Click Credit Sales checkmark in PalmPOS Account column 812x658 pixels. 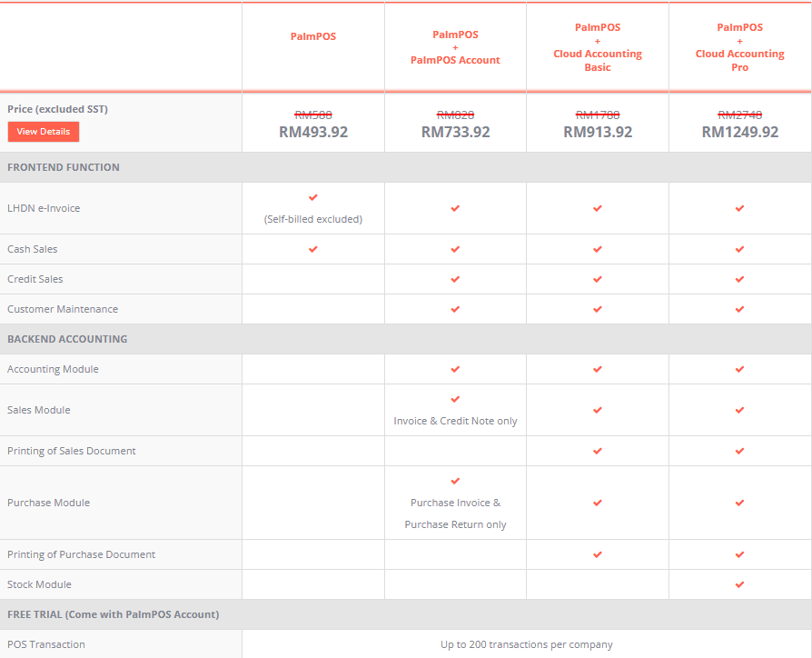tap(455, 279)
